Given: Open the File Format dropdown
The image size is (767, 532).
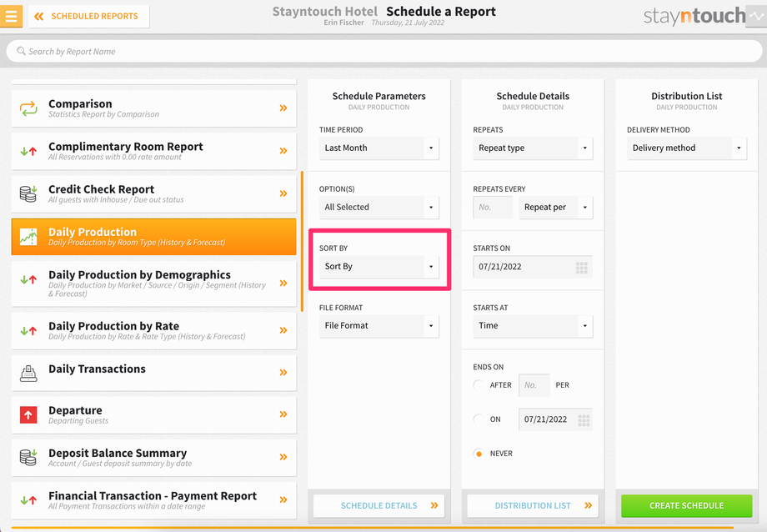Looking at the screenshot, I should coord(378,326).
